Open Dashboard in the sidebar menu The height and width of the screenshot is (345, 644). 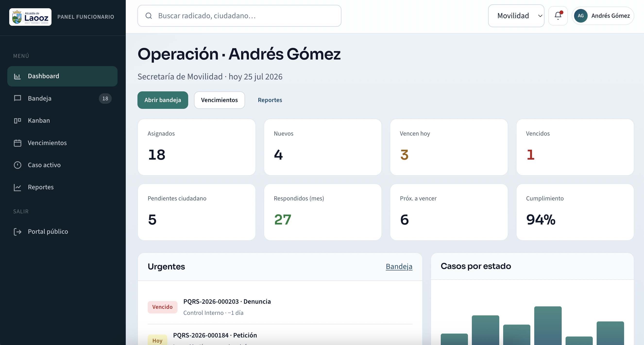tap(62, 76)
